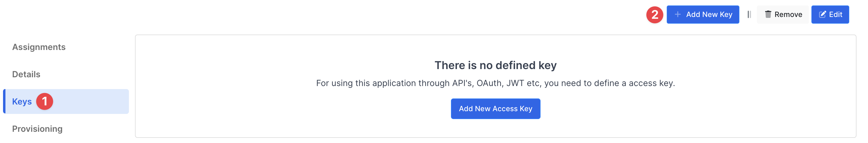Click the access key description sentence

(x=495, y=83)
